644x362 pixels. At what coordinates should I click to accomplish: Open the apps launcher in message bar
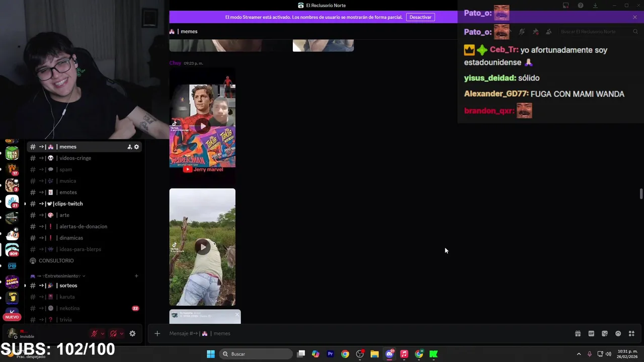631,333
